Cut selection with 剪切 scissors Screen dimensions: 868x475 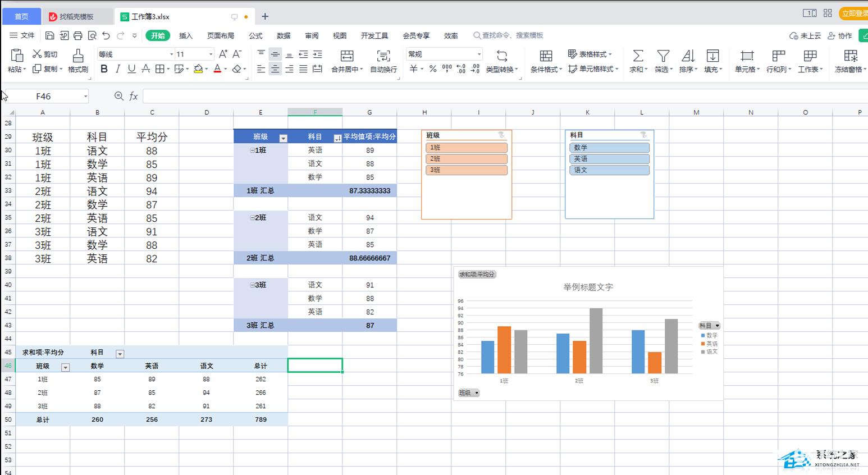click(x=45, y=54)
